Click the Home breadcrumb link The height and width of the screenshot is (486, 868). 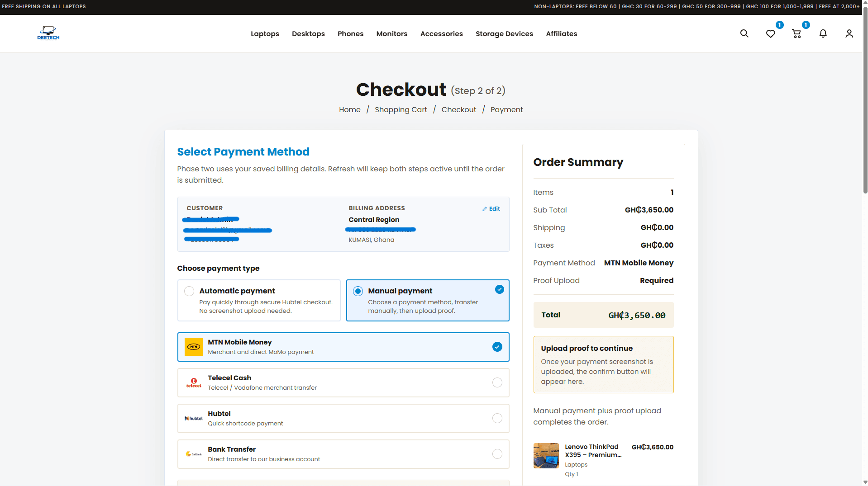coord(349,109)
